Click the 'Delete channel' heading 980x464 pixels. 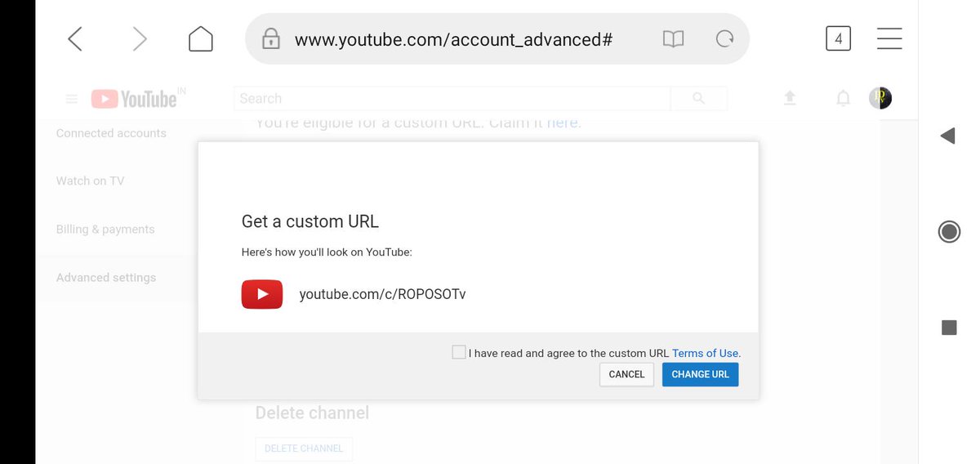coord(312,413)
